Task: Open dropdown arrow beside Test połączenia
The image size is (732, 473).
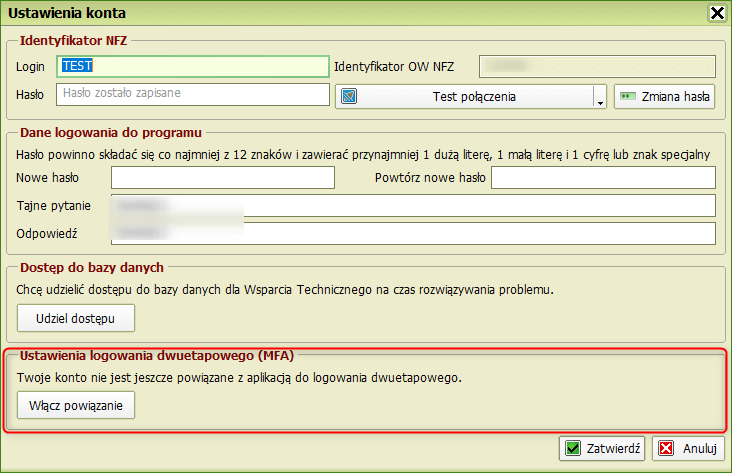Action: click(599, 98)
